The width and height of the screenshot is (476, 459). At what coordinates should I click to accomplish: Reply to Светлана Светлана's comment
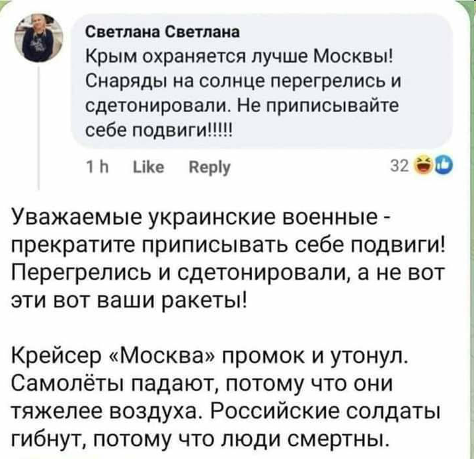210,168
